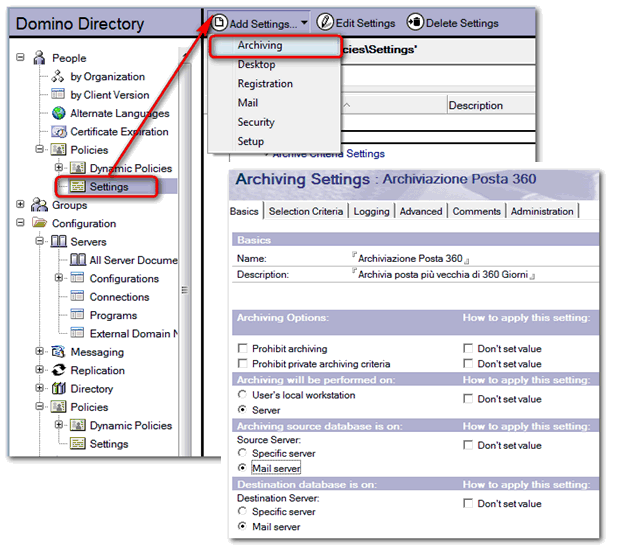Click the Add Settings page icon
The image size is (620, 555).
(220, 22)
